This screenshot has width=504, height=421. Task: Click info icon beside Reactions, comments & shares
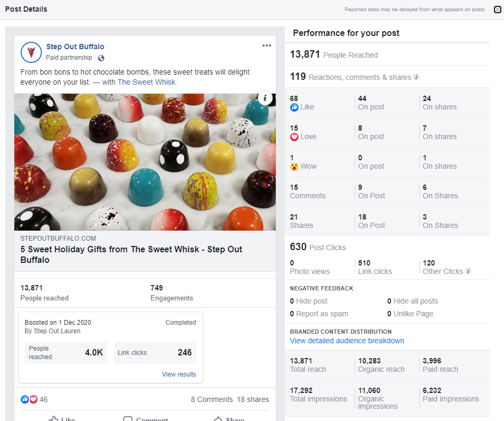click(x=416, y=77)
